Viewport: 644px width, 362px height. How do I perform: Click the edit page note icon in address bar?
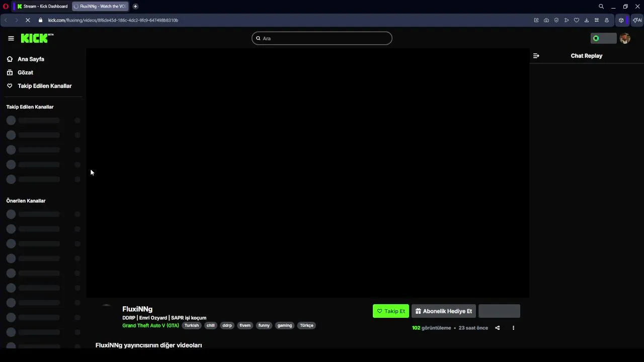point(536,20)
